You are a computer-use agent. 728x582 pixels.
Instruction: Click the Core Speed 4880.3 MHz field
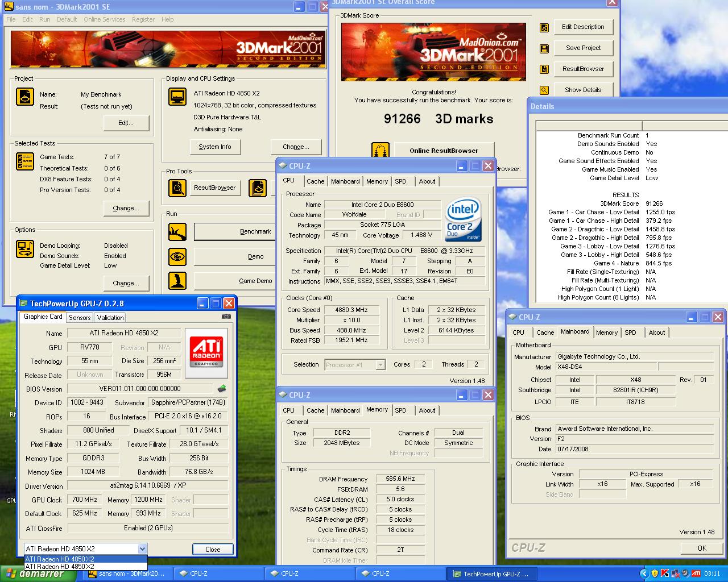point(351,310)
